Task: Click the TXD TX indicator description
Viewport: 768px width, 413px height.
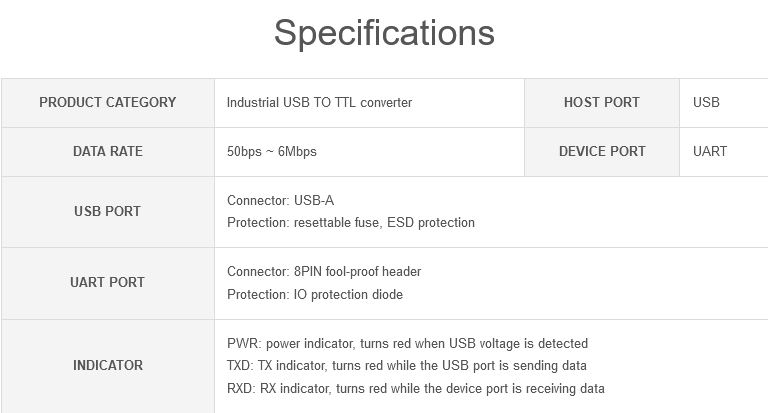Action: point(407,365)
